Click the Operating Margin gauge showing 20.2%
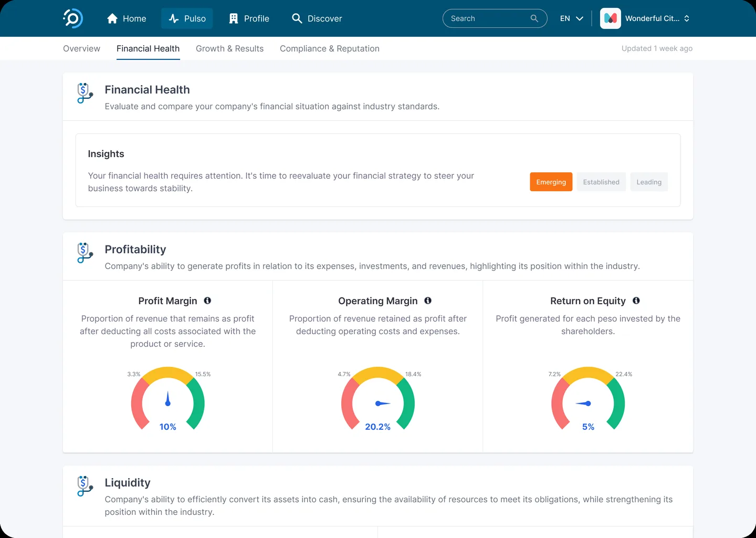Viewport: 756px width, 538px height. point(378,399)
